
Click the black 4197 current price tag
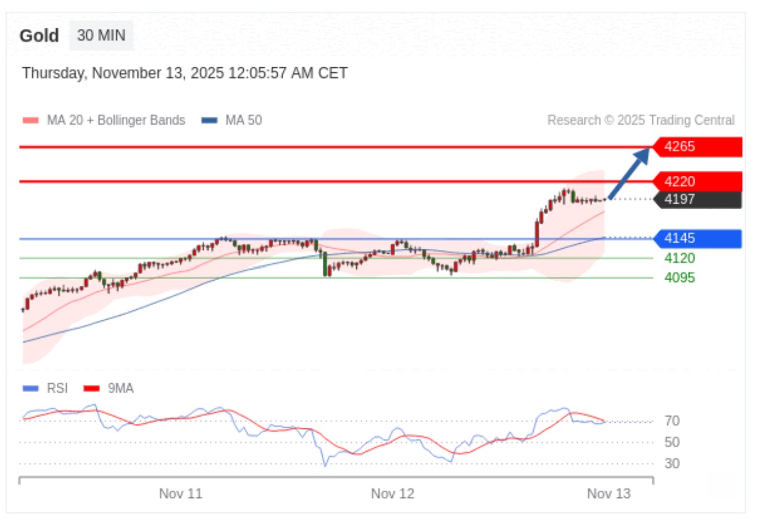(x=697, y=199)
